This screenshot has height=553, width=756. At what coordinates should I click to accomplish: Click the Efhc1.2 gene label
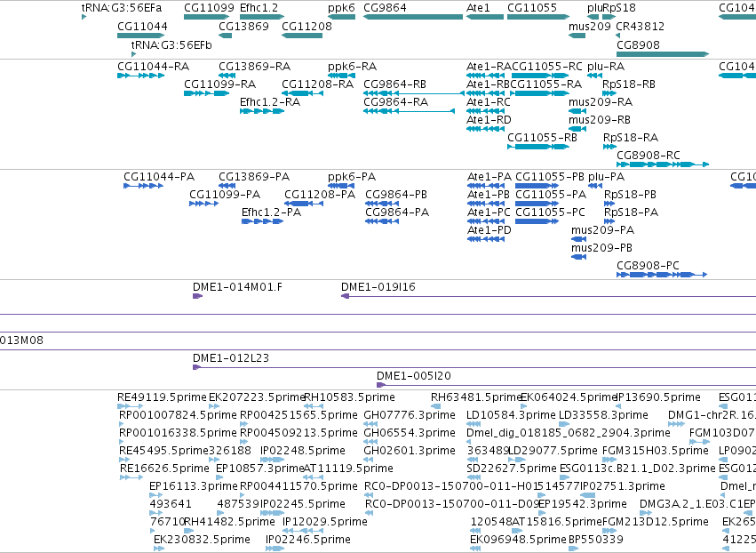[259, 8]
